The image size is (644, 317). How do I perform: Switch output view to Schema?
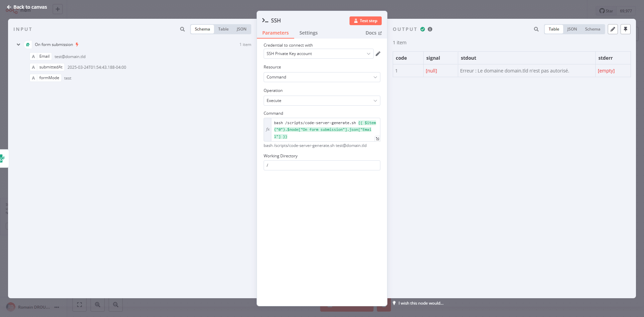pos(592,29)
